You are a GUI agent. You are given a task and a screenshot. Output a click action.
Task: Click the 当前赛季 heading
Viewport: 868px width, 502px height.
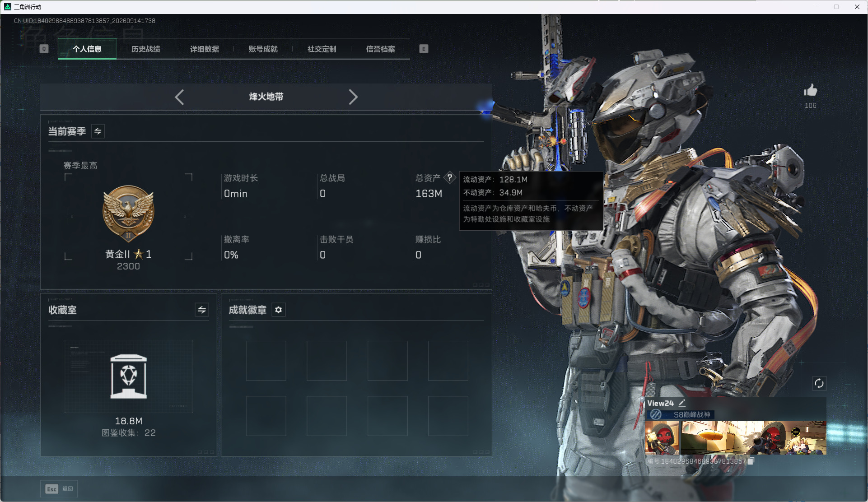[67, 131]
